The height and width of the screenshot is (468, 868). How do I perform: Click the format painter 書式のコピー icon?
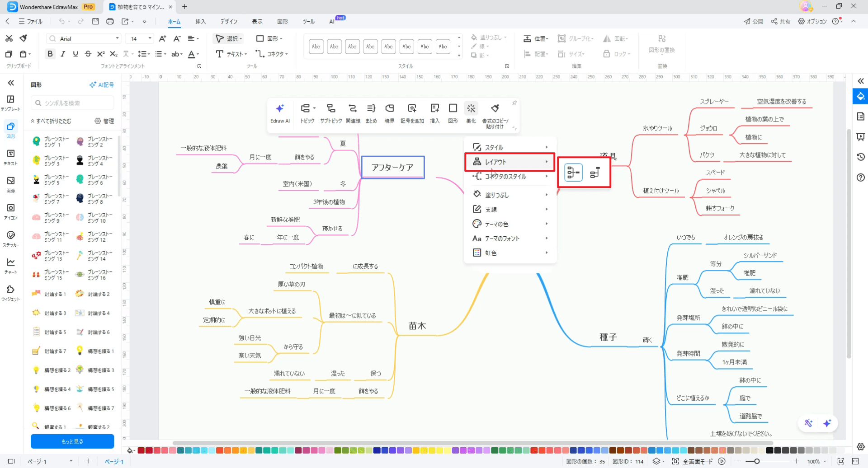point(495,116)
